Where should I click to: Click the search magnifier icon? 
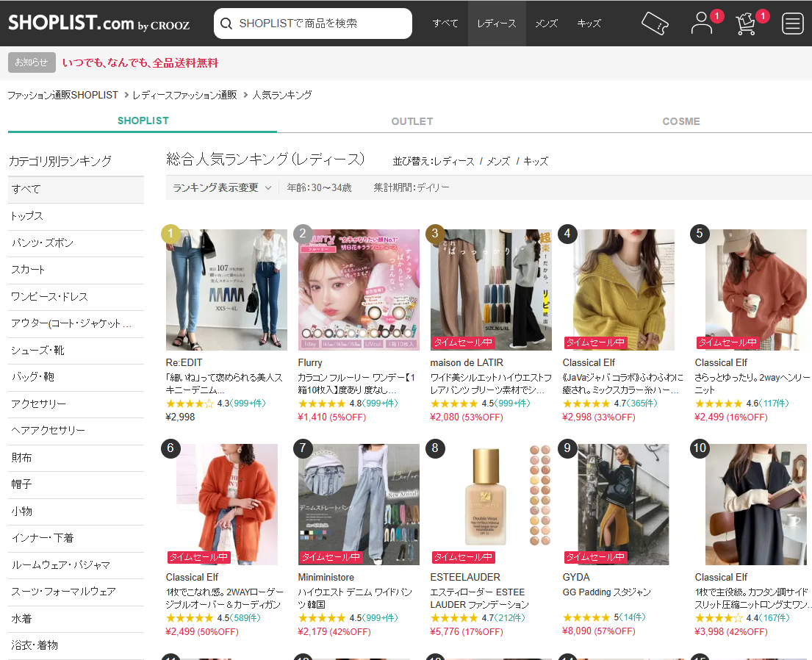click(x=226, y=24)
